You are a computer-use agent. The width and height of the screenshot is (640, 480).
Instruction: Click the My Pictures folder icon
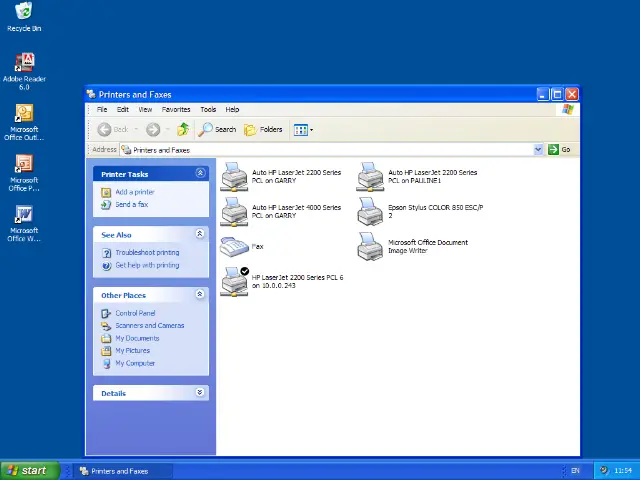tap(106, 351)
